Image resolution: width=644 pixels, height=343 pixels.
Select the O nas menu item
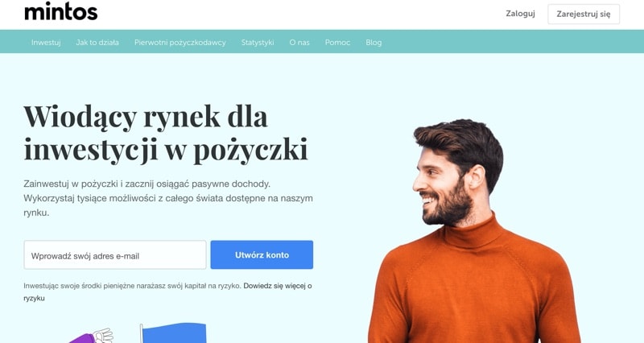[299, 43]
